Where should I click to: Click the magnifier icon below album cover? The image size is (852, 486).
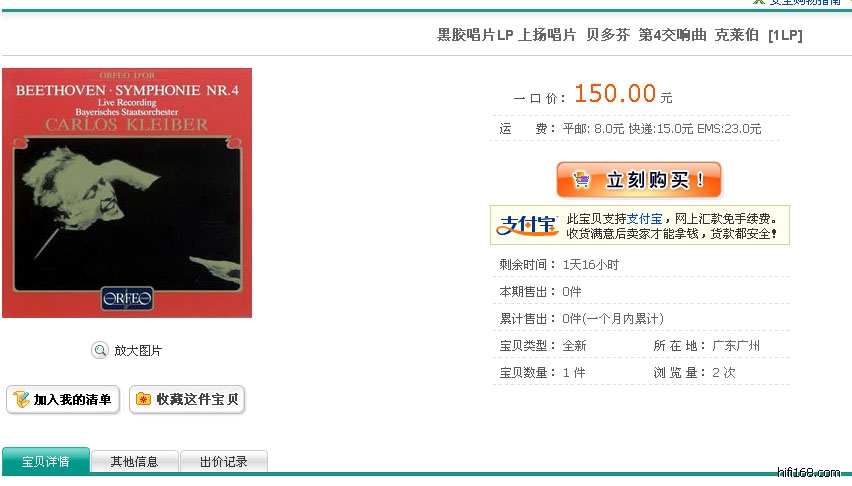99,350
